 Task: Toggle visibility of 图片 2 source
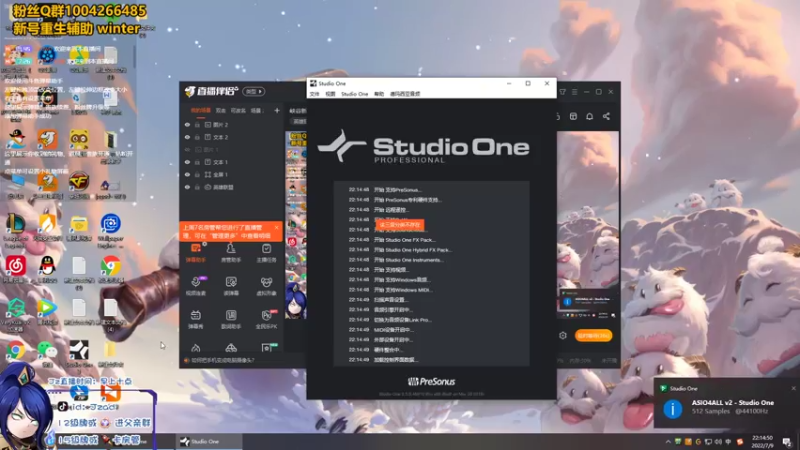pyautogui.click(x=187, y=124)
